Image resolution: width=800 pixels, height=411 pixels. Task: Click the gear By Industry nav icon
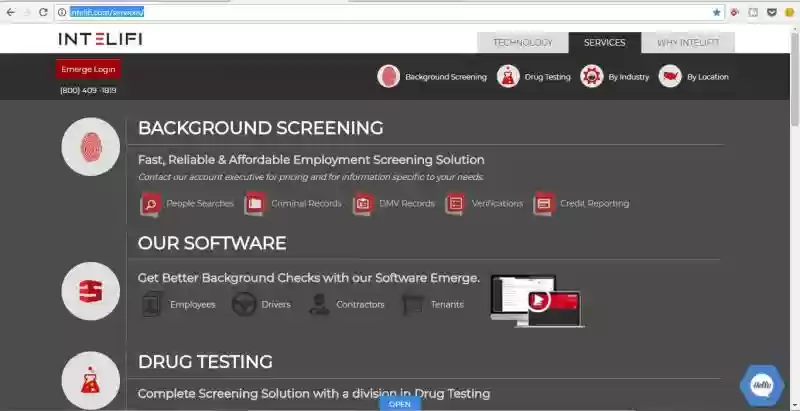(x=592, y=76)
